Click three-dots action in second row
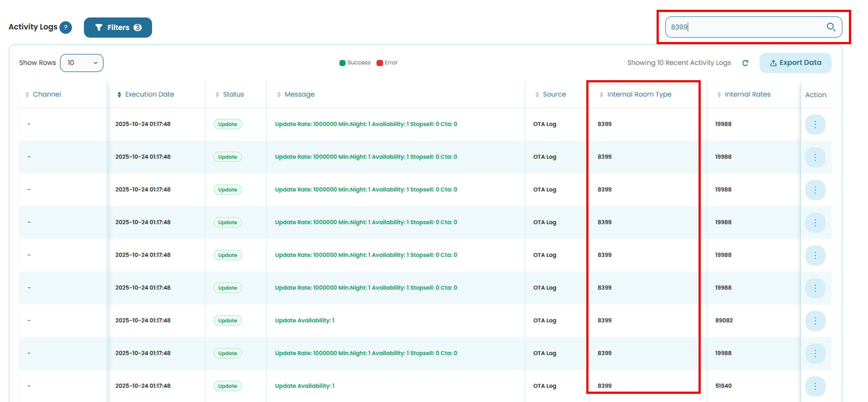 [815, 157]
